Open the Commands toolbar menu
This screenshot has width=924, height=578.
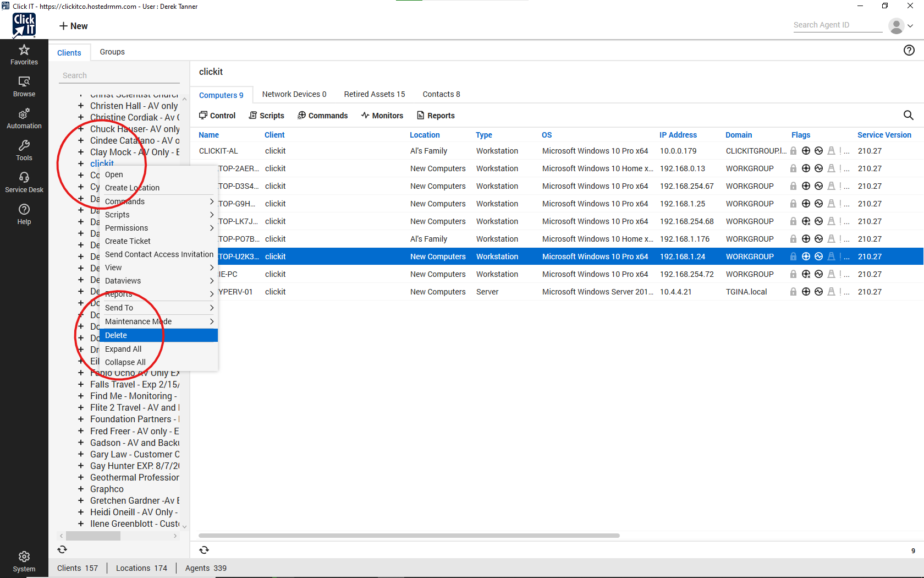(x=323, y=116)
